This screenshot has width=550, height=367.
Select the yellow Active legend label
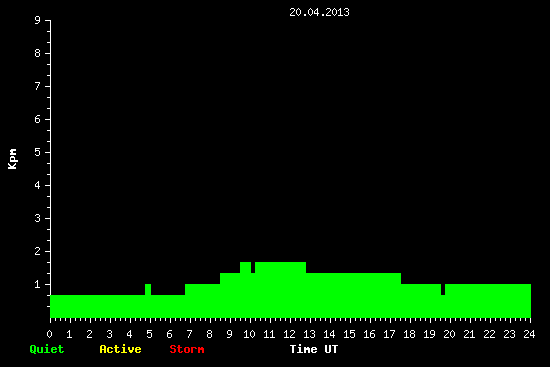120,349
